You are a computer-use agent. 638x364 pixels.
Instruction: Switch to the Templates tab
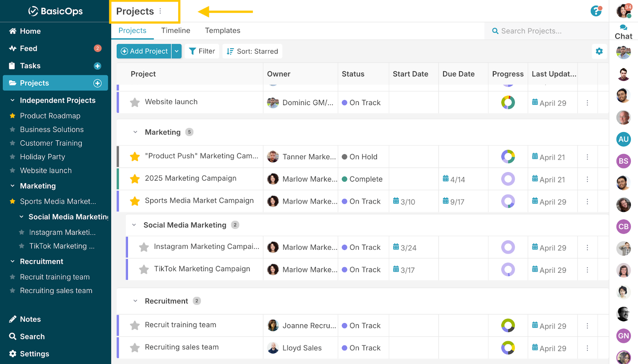[x=223, y=31]
